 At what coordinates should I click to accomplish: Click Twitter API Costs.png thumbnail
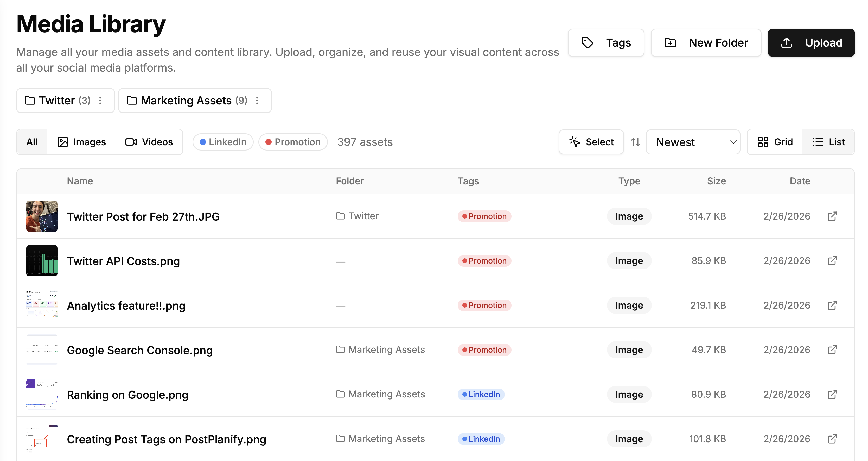pos(42,261)
